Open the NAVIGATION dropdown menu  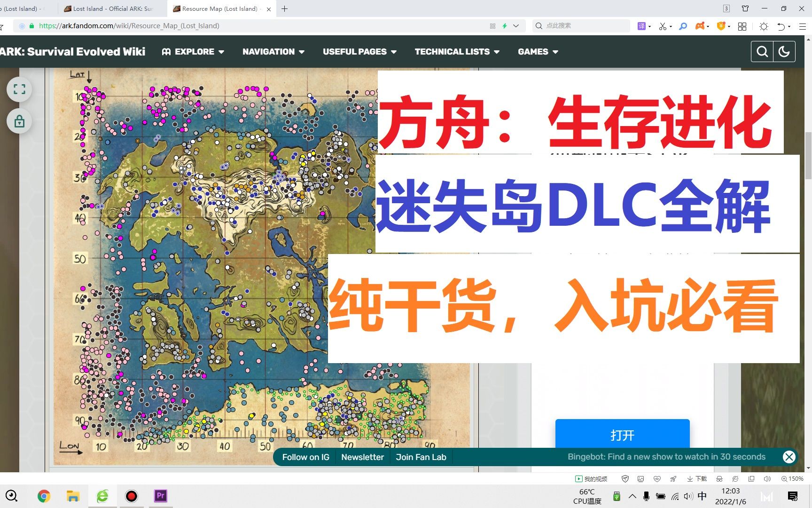point(273,52)
